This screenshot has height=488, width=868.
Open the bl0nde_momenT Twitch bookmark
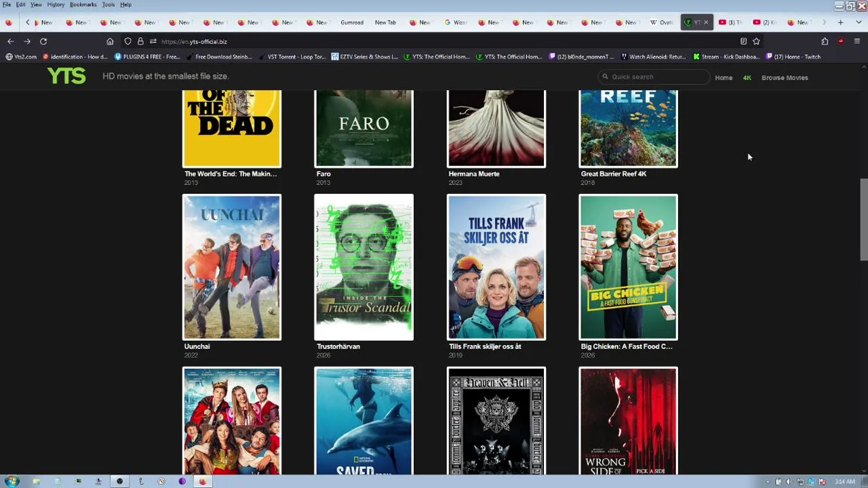(581, 57)
